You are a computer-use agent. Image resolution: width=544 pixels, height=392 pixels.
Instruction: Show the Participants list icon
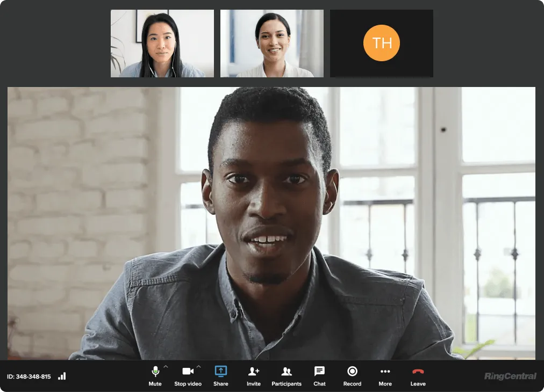(287, 372)
